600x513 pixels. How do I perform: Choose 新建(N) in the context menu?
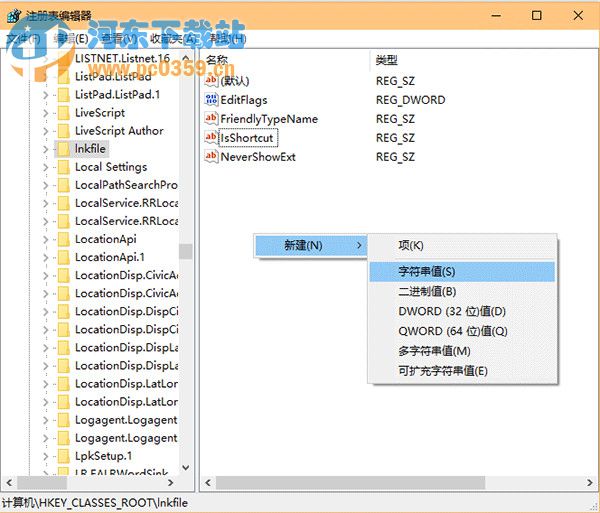311,245
